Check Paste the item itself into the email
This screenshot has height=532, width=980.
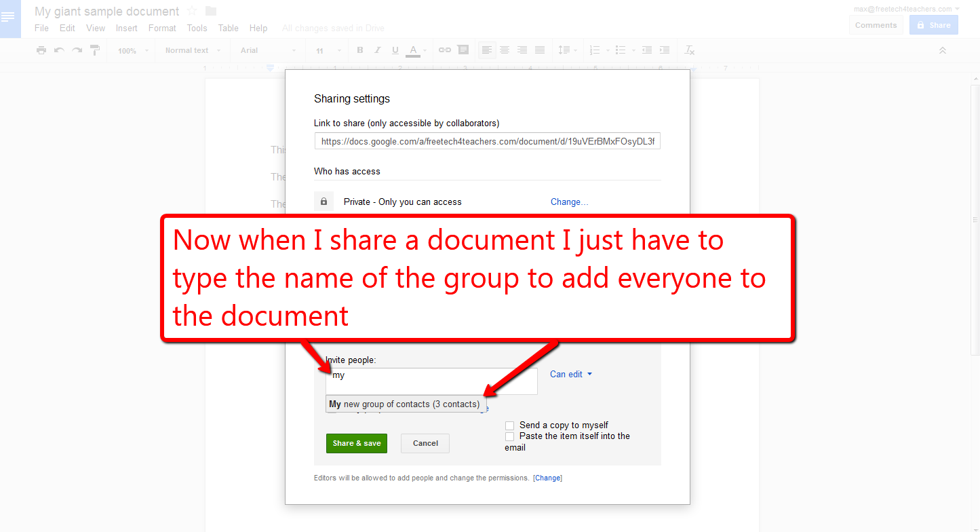510,436
